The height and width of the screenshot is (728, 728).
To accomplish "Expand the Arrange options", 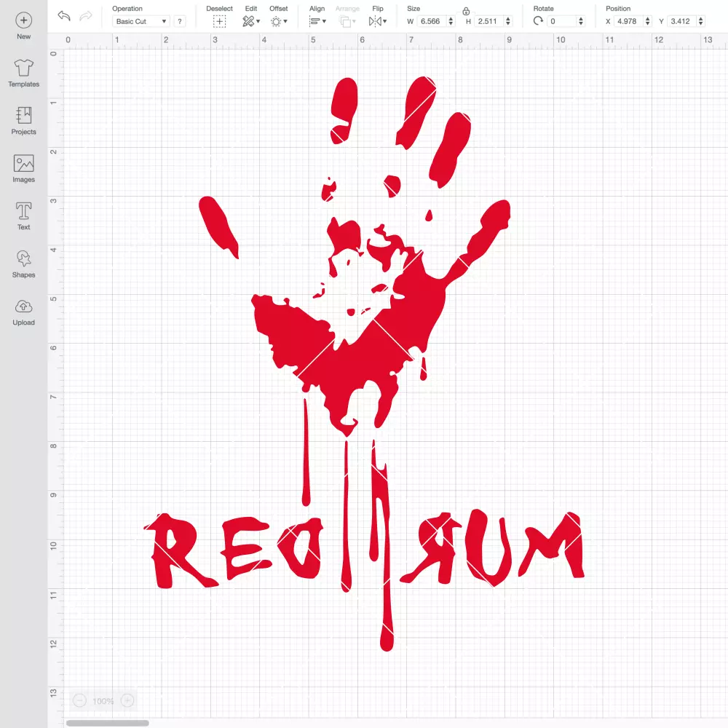I will point(347,21).
